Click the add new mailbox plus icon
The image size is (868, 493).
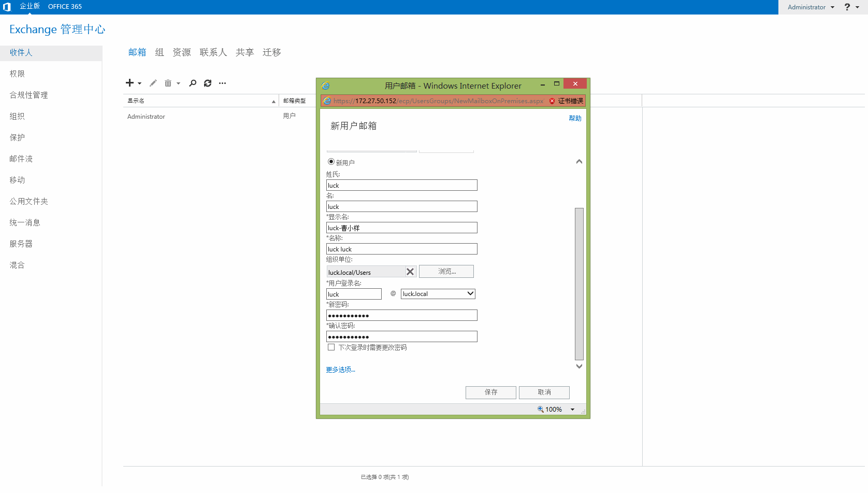click(130, 83)
